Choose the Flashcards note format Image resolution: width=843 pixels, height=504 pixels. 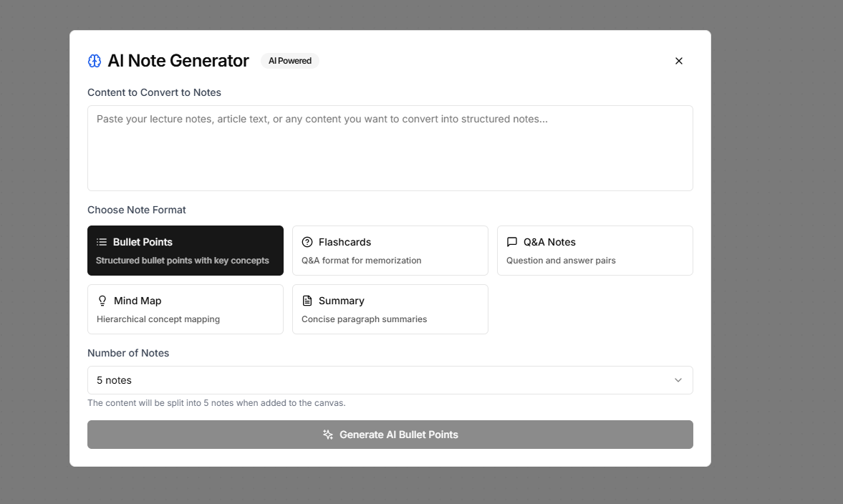pos(390,251)
